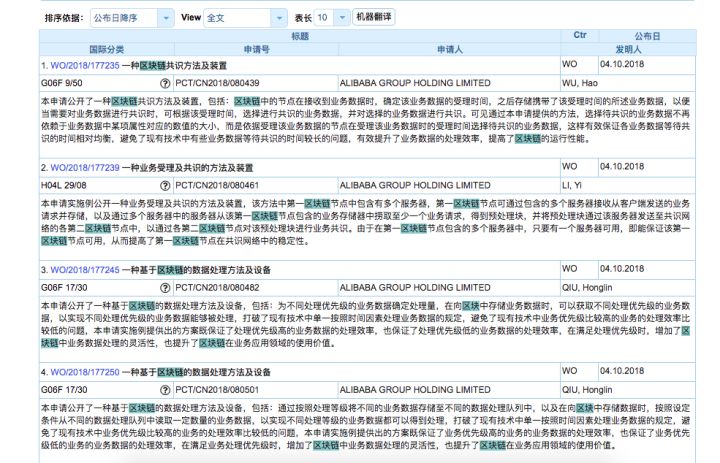Click the 申请号 column header

tap(256, 50)
